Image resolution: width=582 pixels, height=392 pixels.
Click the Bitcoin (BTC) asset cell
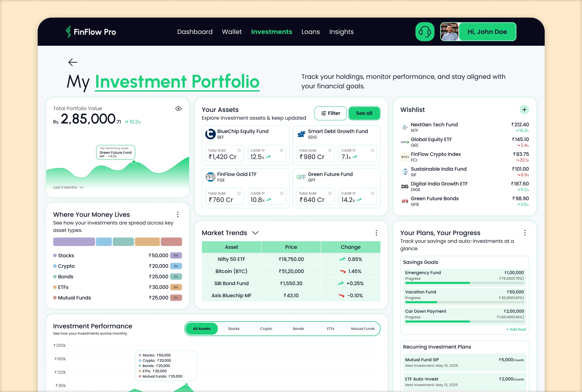[231, 271]
